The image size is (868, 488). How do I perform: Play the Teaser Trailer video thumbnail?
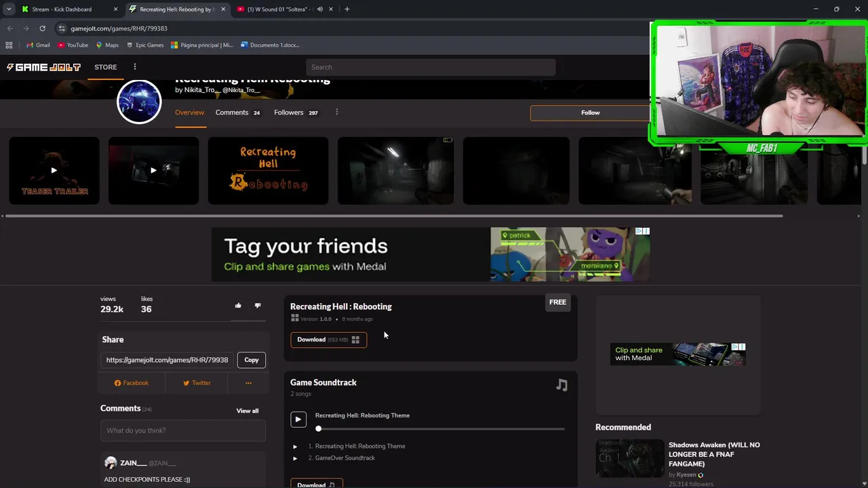click(x=54, y=171)
